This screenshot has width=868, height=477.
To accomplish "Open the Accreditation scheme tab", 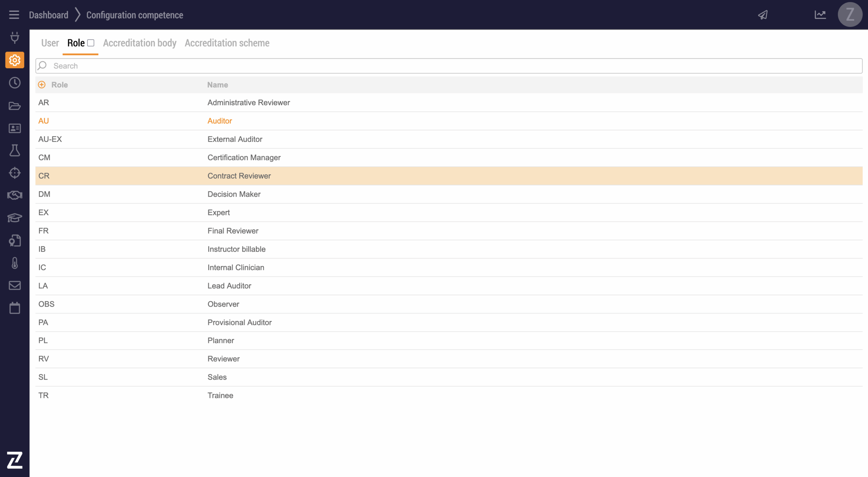I will pyautogui.click(x=227, y=43).
